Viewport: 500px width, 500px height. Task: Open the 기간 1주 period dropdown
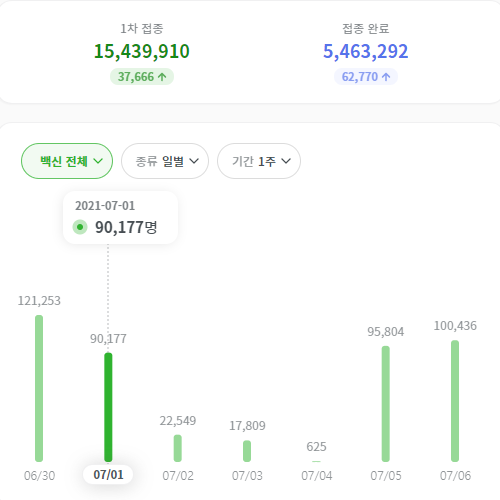[259, 161]
